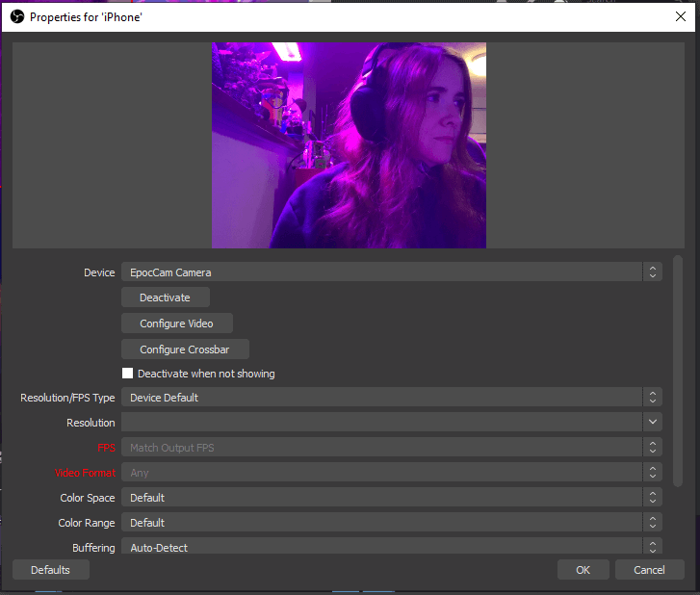
Task: Click the Defaults button
Action: click(51, 570)
